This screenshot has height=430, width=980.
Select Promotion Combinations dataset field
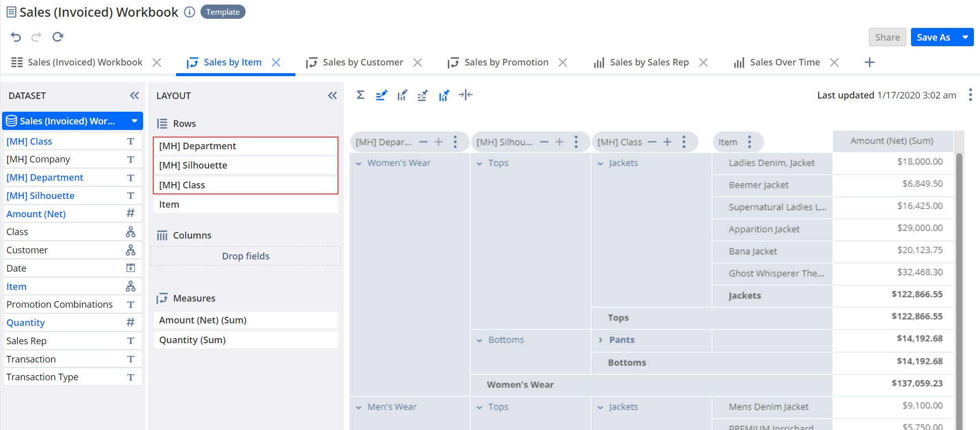coord(73,305)
